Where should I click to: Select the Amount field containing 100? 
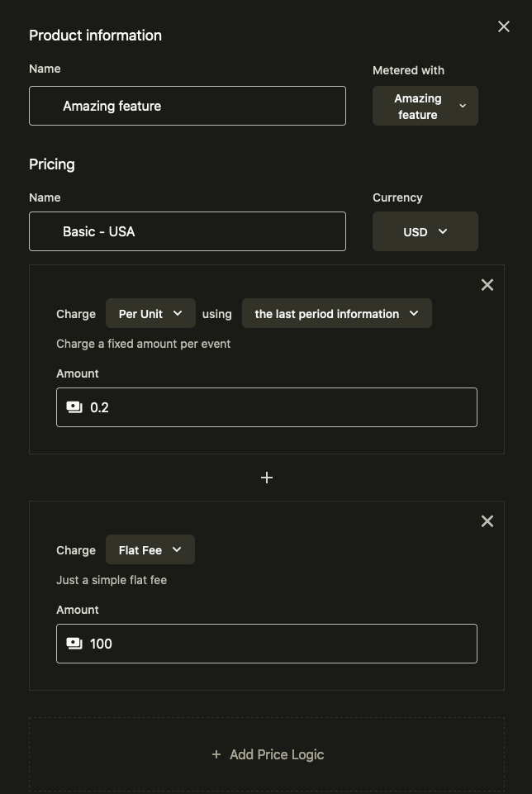[x=281, y=644]
